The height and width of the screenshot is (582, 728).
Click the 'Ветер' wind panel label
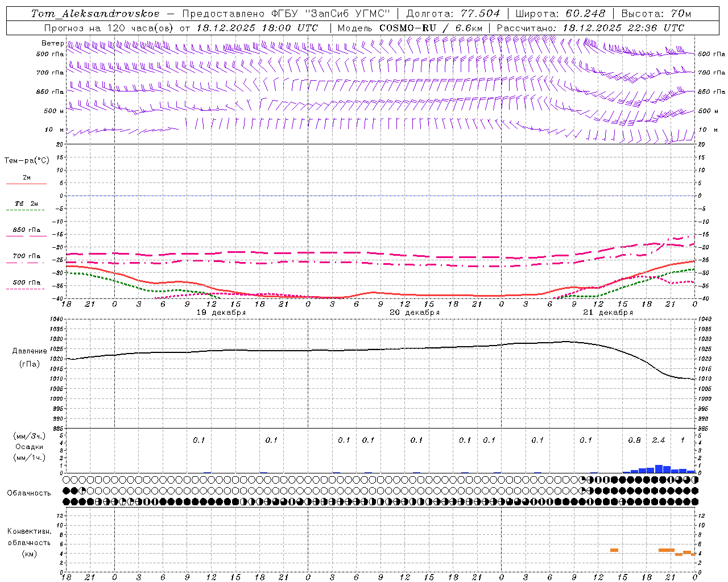tap(52, 43)
